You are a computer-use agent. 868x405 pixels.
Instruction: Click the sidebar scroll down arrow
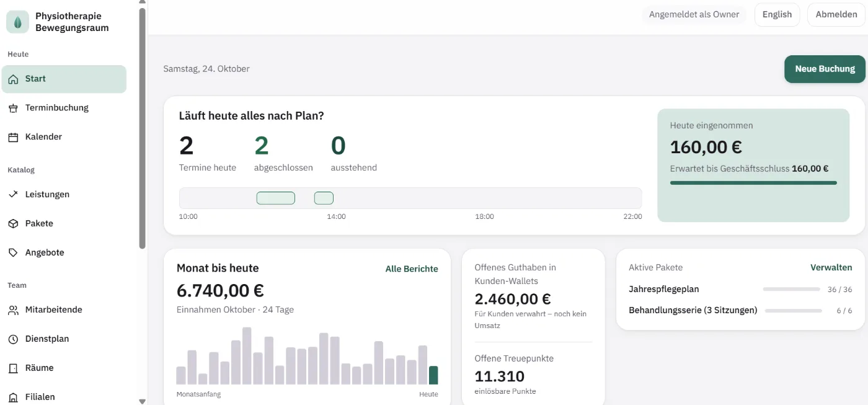pyautogui.click(x=143, y=401)
